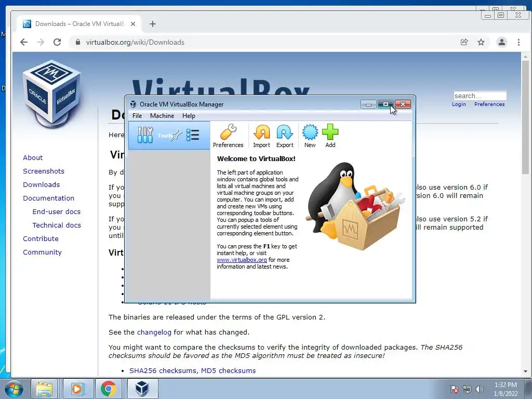The width and height of the screenshot is (532, 399).
Task: Bookmark this page with the star icon
Action: click(x=481, y=42)
